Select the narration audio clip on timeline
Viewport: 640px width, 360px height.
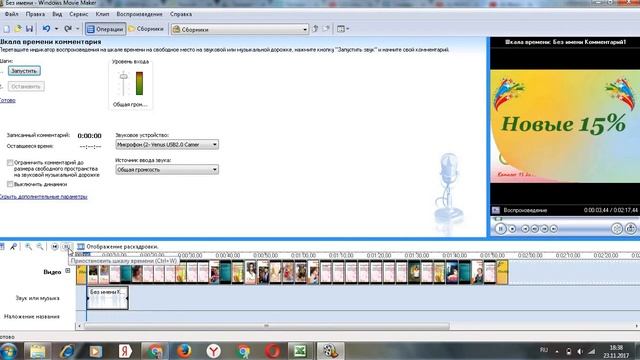click(x=108, y=298)
